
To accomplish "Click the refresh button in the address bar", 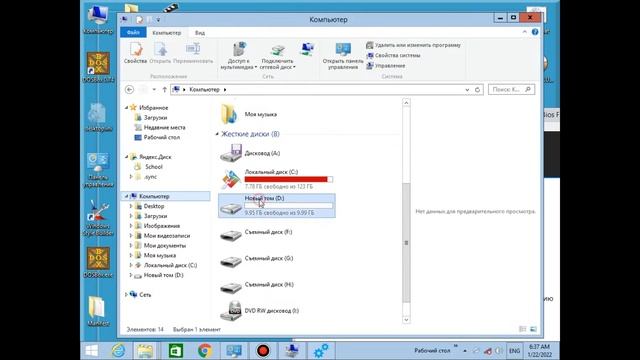I will [x=477, y=89].
